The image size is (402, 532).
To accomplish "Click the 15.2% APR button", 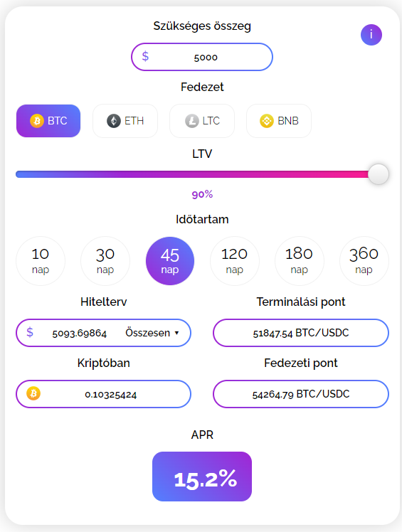I will point(202,477).
